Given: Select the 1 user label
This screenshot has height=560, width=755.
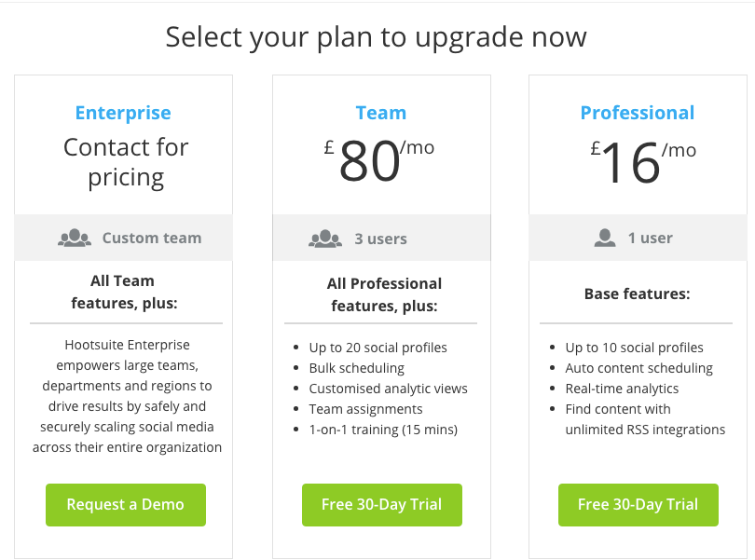Looking at the screenshot, I should click(650, 238).
